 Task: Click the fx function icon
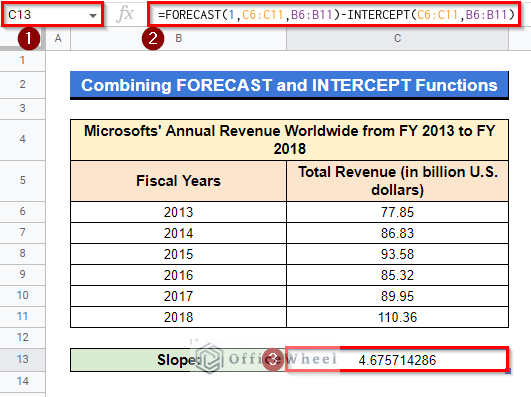pos(125,15)
